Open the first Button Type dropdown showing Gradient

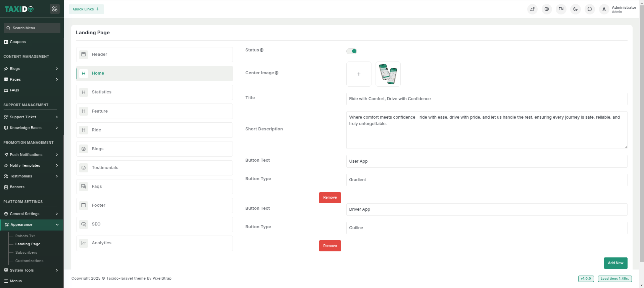(486, 180)
